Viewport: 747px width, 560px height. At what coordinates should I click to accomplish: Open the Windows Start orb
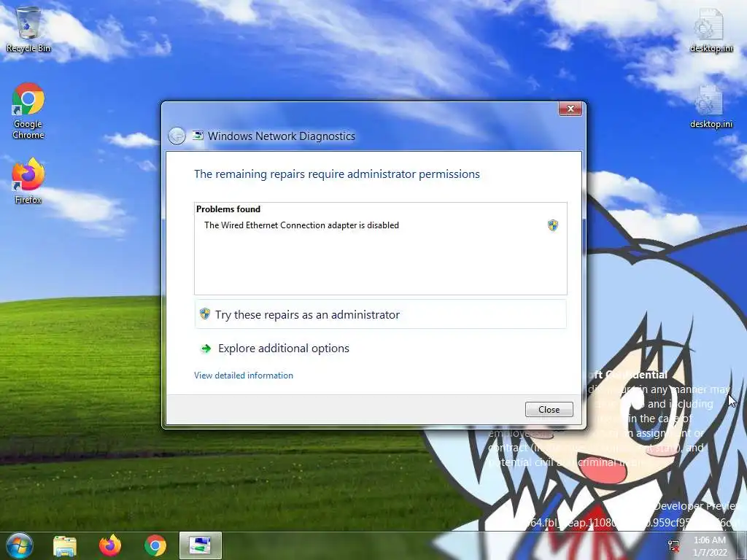[20, 545]
